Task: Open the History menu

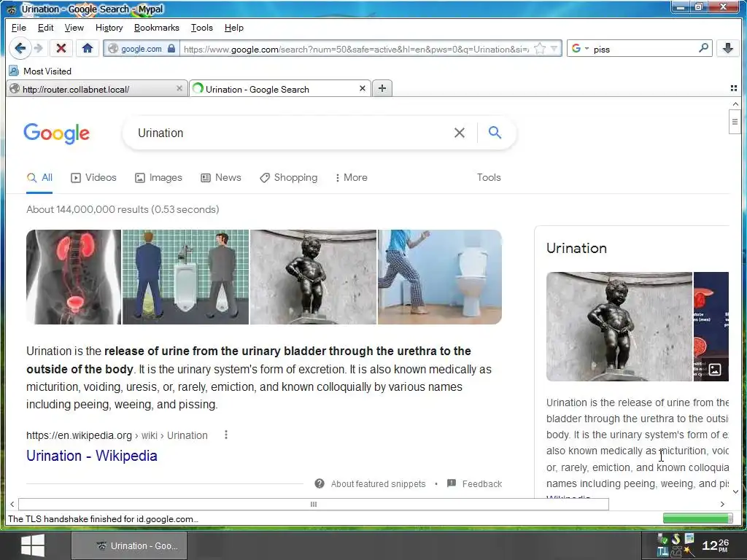Action: [109, 28]
